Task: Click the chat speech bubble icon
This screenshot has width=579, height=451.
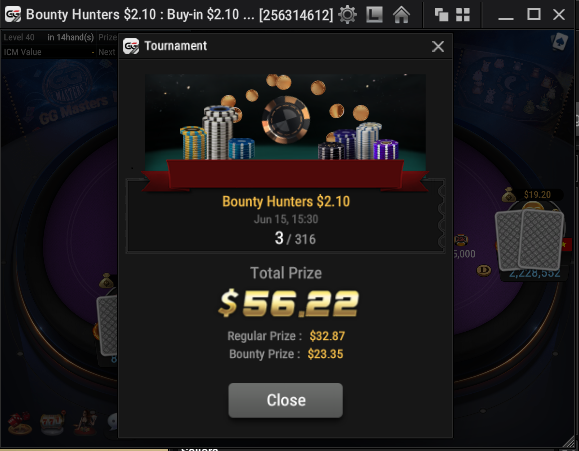Action: [x=112, y=422]
